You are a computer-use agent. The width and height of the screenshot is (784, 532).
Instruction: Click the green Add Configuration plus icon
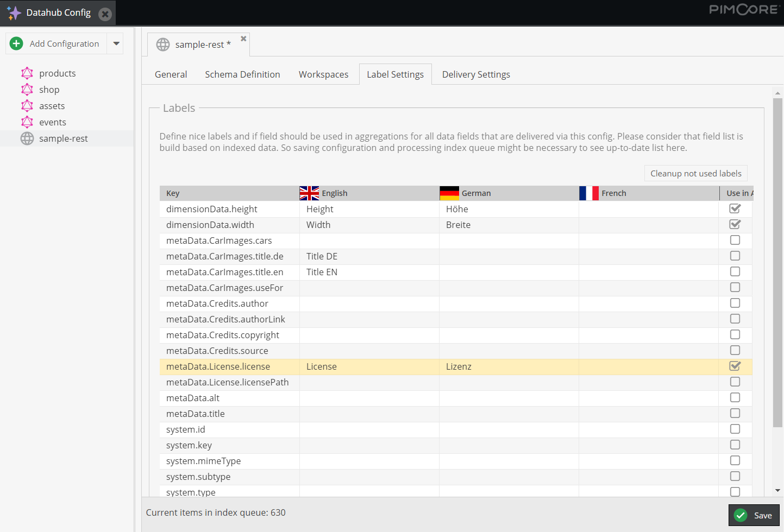click(x=16, y=43)
